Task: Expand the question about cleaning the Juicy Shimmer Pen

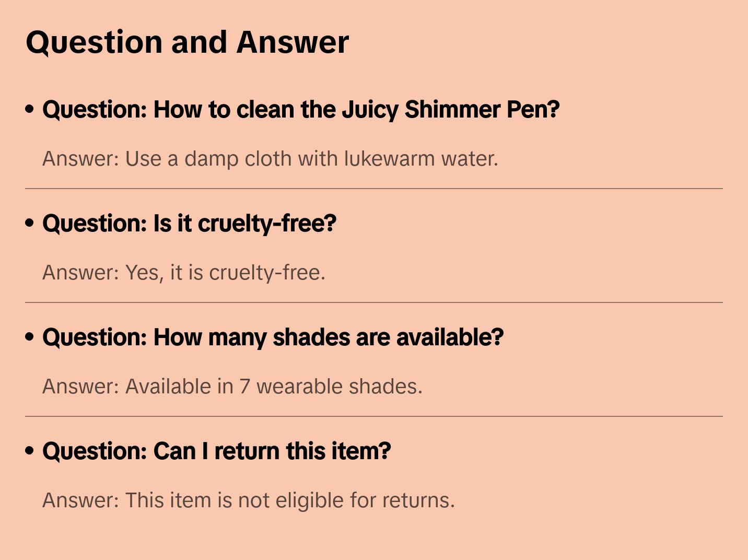Action: [x=301, y=110]
